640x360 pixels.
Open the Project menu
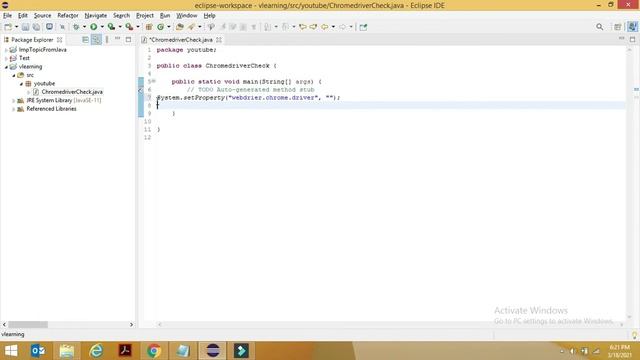coord(145,16)
